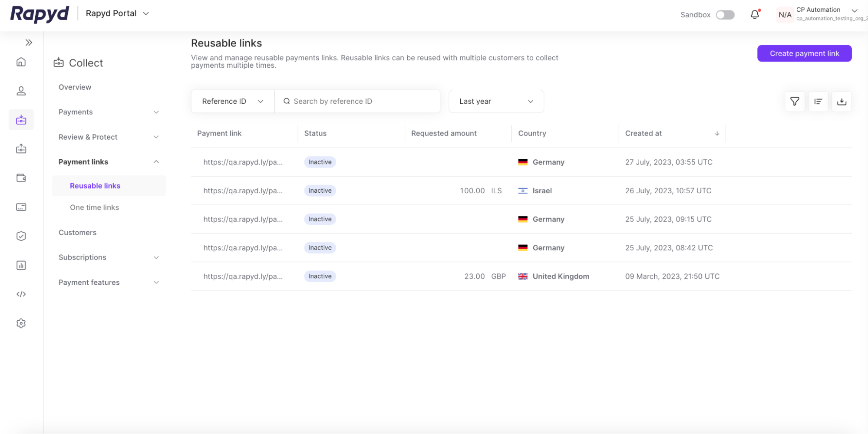Open the notification bell icon
The image size is (868, 434).
pyautogui.click(x=755, y=14)
